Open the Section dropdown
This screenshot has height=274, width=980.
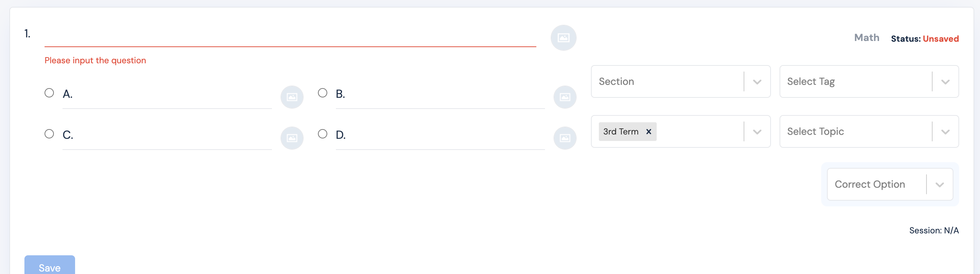[x=670, y=81]
